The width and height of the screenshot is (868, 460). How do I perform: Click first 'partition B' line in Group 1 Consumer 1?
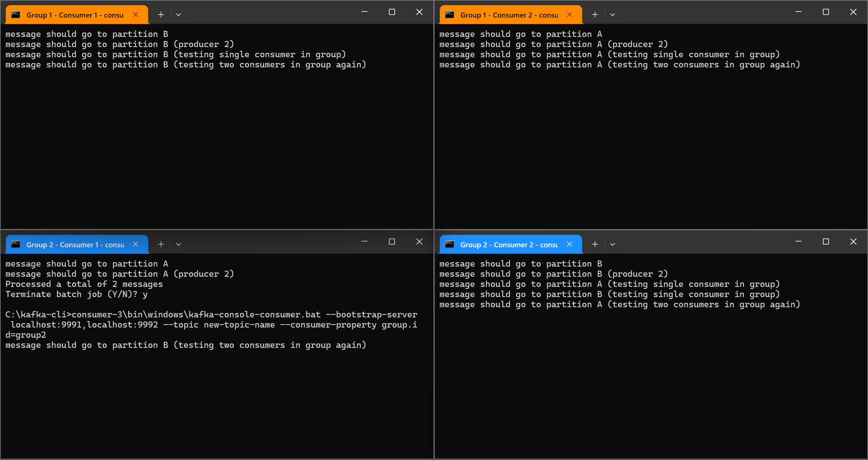(87, 34)
